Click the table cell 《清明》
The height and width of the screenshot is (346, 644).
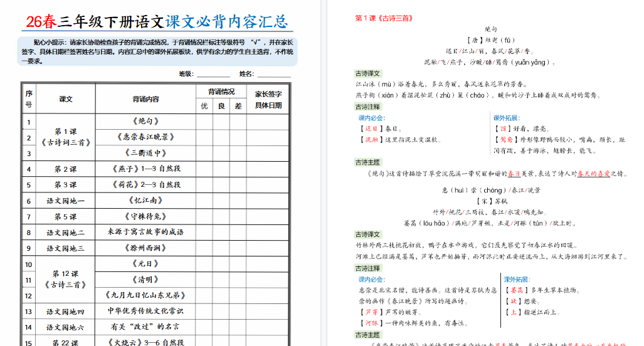pos(145,280)
